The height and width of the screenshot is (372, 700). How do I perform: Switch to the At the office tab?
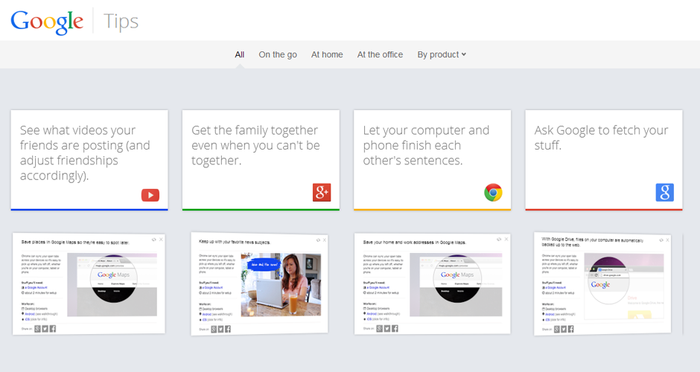click(x=380, y=54)
